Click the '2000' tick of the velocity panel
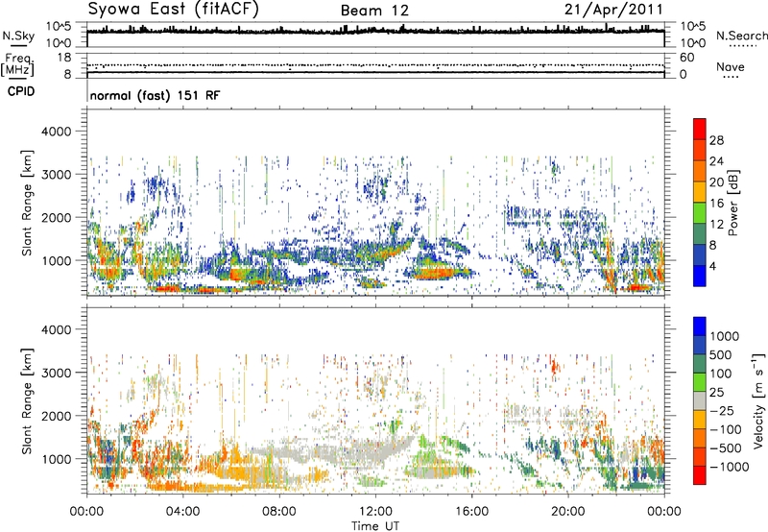 pyautogui.click(x=57, y=416)
